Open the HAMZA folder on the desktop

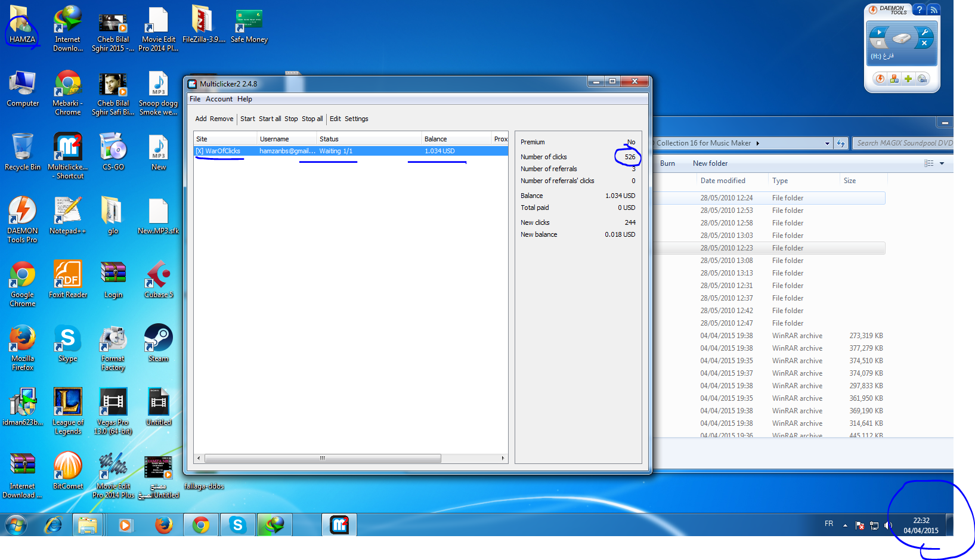pyautogui.click(x=22, y=25)
